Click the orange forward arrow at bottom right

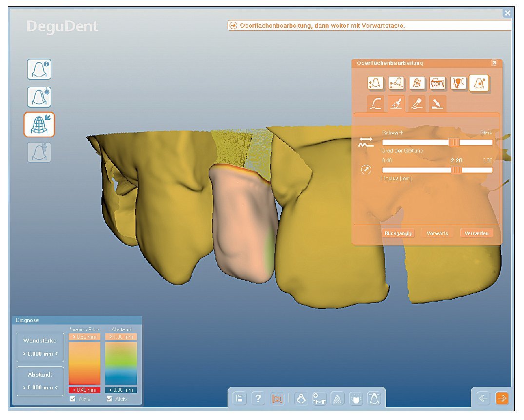[x=502, y=399]
